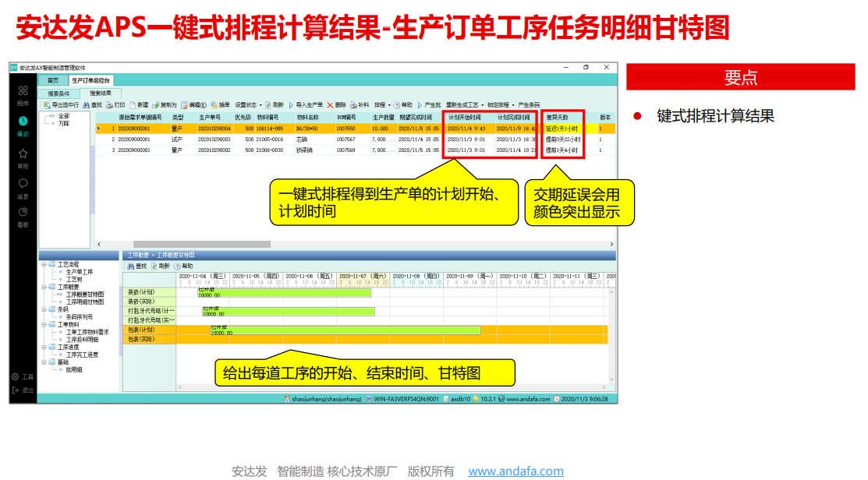Switch to the 搜索条件 tab
868x480 pixels.
tap(58, 94)
